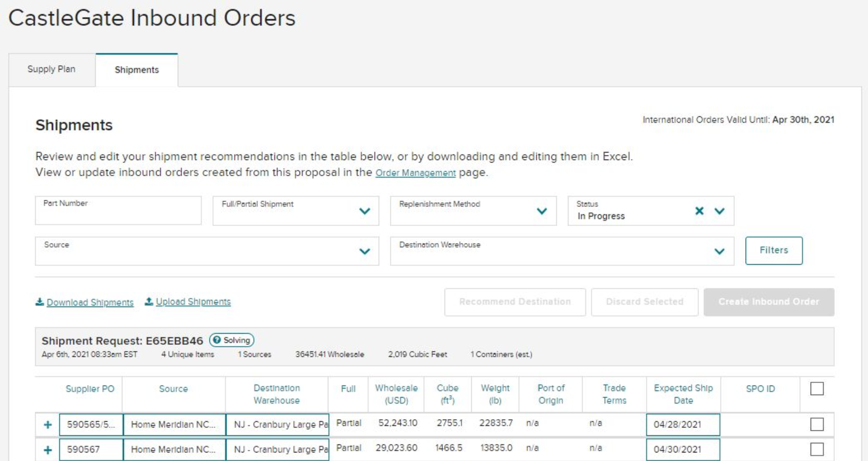Open the Destination Warehouse dropdown
The image size is (868, 461).
pos(562,251)
